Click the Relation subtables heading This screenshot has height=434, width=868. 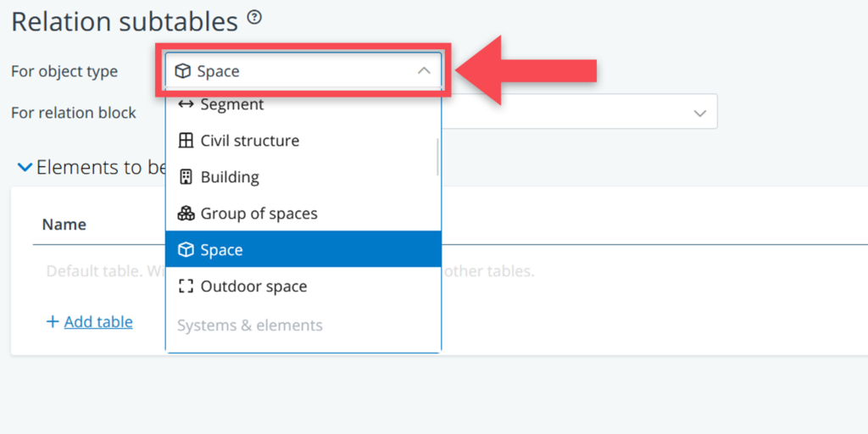click(125, 21)
